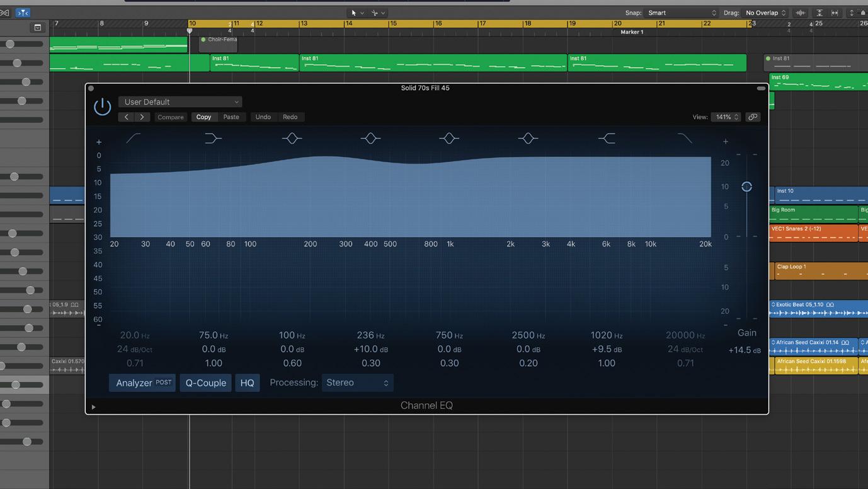This screenshot has width=868, height=489.
Task: Toggle the low shelf band at 75.0 Hz
Action: pos(213,138)
